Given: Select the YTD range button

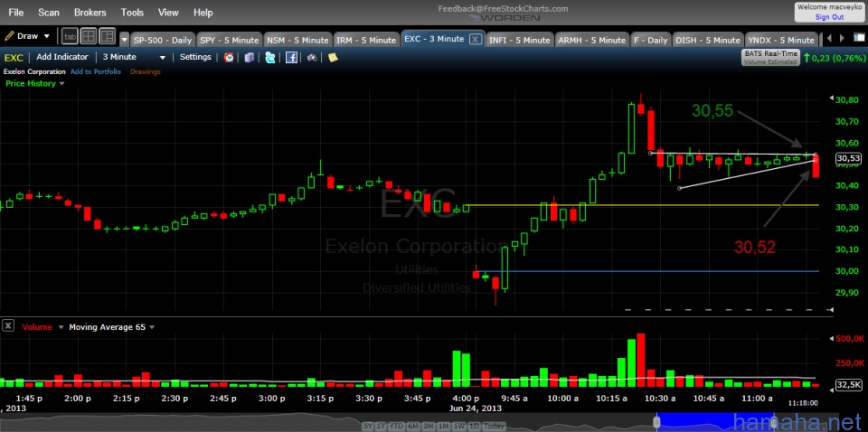Looking at the screenshot, I should point(395,426).
